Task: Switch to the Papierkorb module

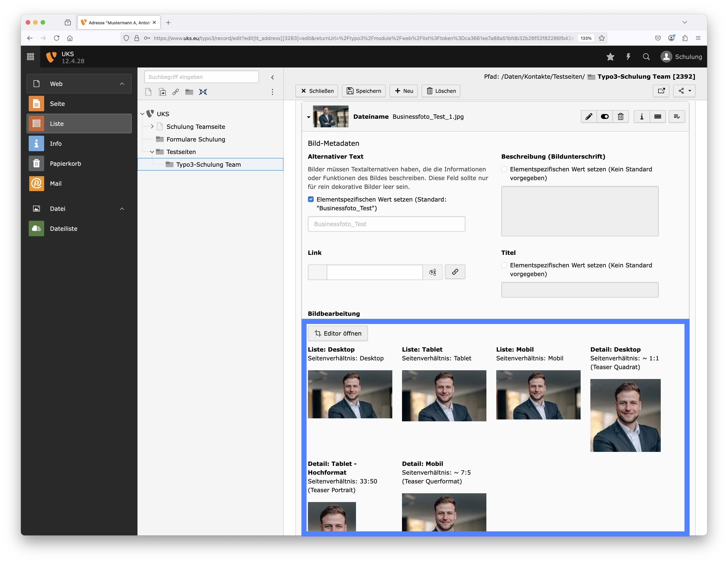Action: pos(65,163)
